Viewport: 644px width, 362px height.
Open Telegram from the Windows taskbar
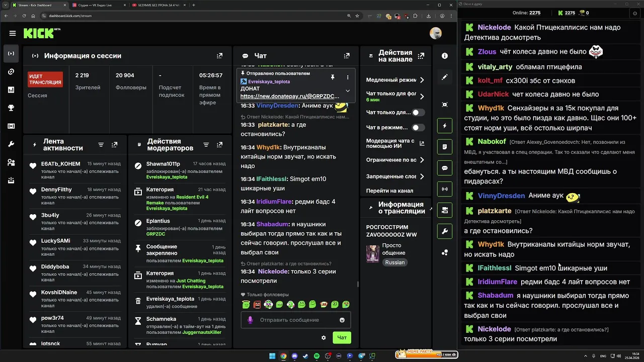point(361,356)
